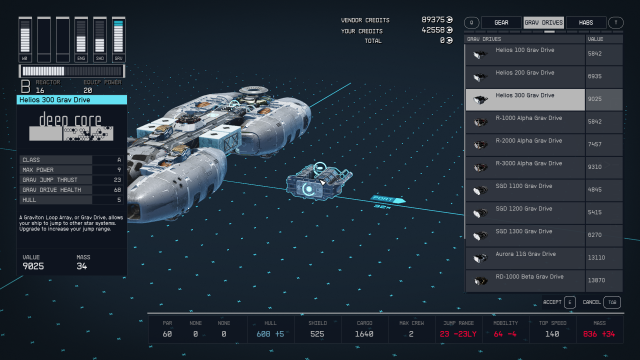The width and height of the screenshot is (640, 360).
Task: Click the Cargo 1640 stat
Action: [x=364, y=329]
